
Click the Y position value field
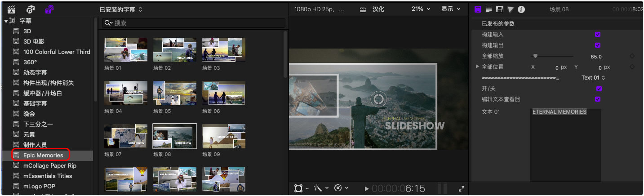tap(600, 67)
